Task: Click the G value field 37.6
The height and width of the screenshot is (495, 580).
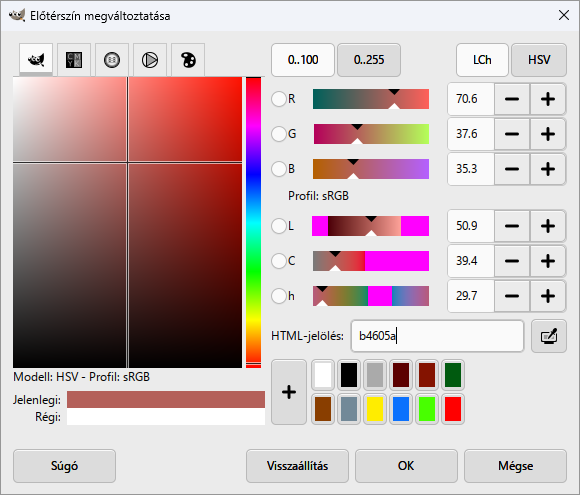Action: pos(471,134)
